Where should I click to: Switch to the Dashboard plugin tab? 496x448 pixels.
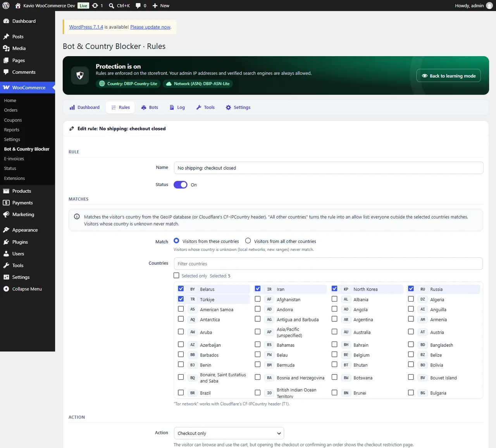click(84, 107)
